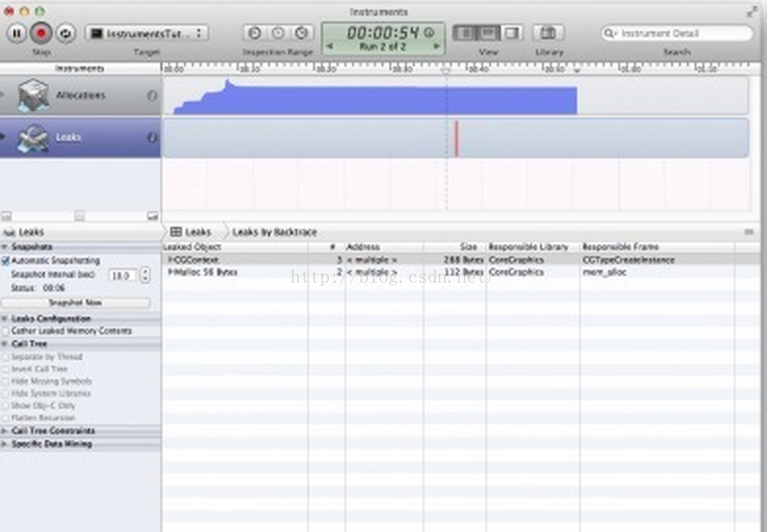Go to previous run arrow
The image size is (767, 532).
point(329,47)
